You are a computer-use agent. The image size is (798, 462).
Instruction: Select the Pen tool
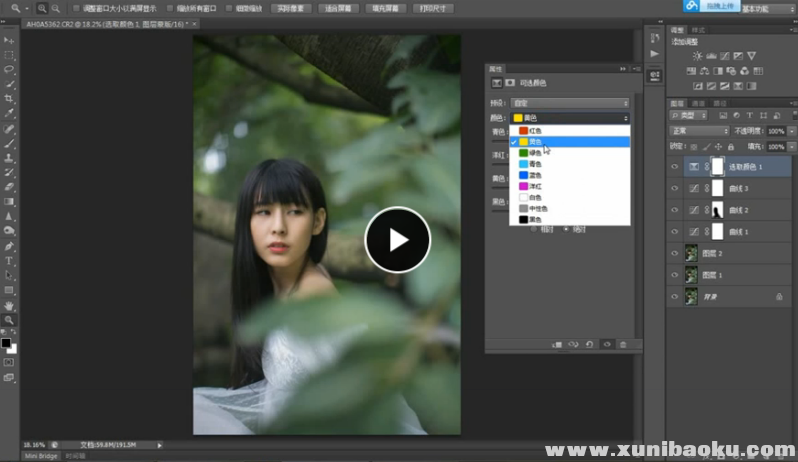click(x=9, y=246)
